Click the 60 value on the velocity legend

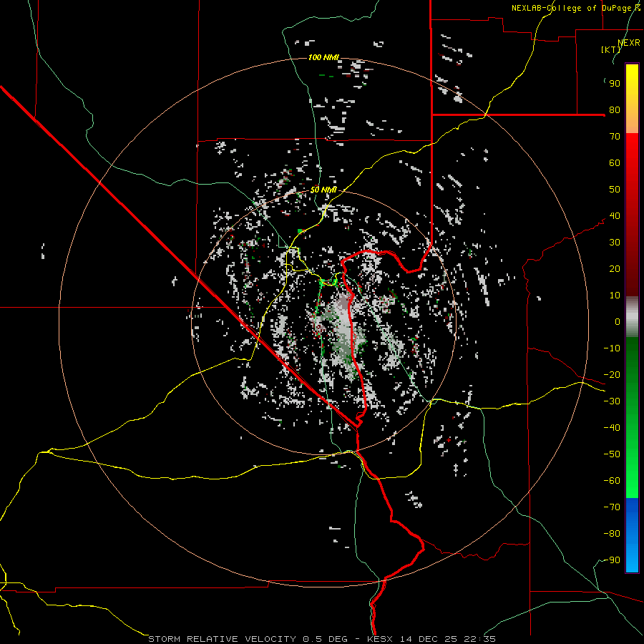pos(615,163)
